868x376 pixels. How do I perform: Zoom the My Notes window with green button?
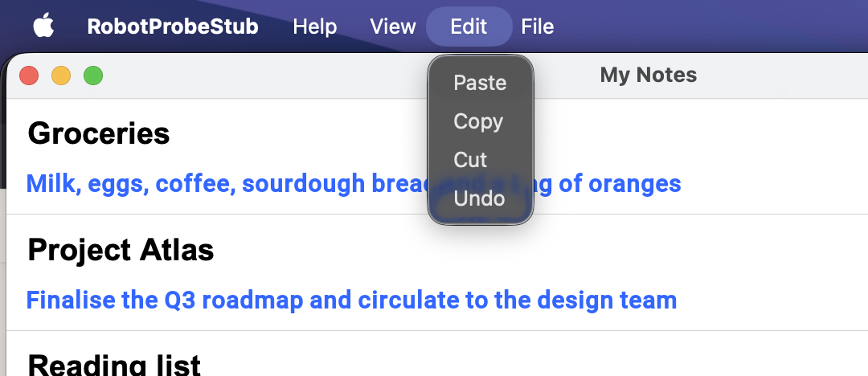point(93,76)
